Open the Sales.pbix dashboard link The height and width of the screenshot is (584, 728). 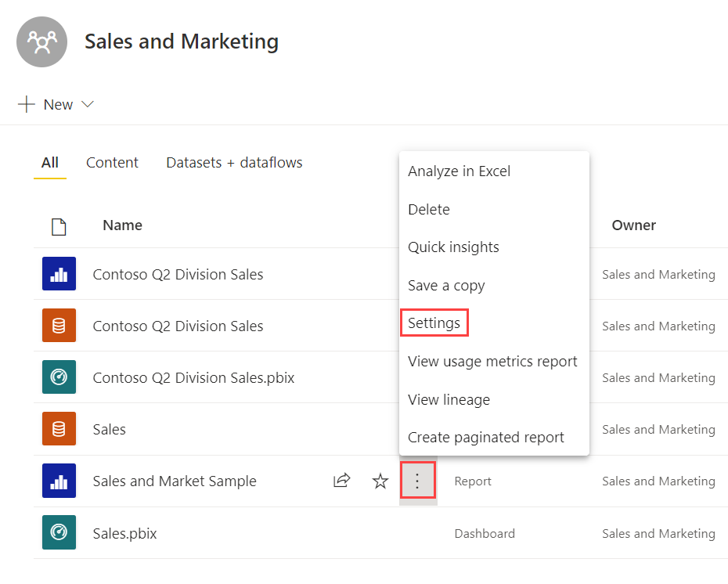coord(124,533)
